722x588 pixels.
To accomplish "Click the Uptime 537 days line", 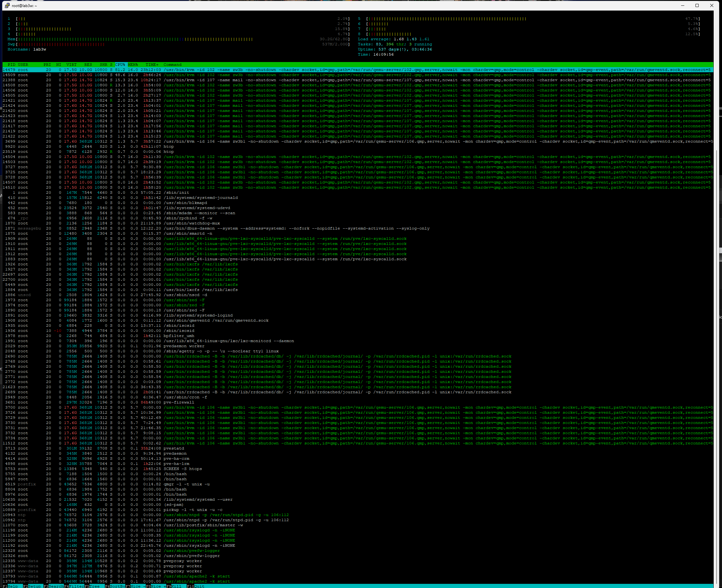I will click(x=395, y=50).
